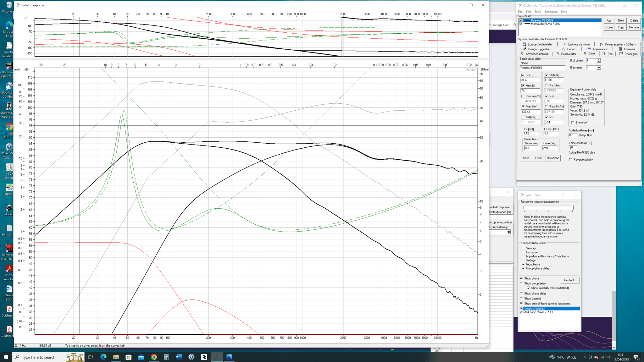Click the Room gain tab icon
Viewport: 644px width, 362px height.
621,54
